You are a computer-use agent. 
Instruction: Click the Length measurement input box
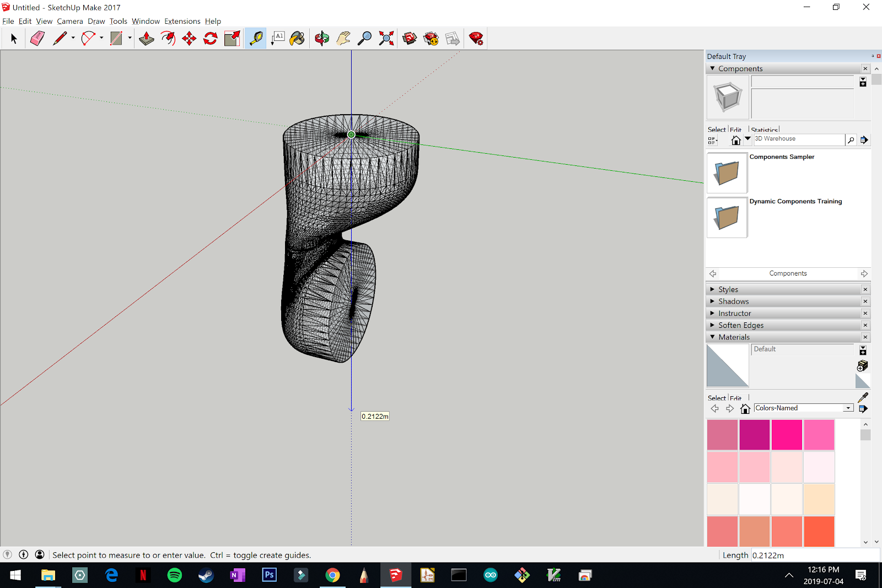(815, 555)
